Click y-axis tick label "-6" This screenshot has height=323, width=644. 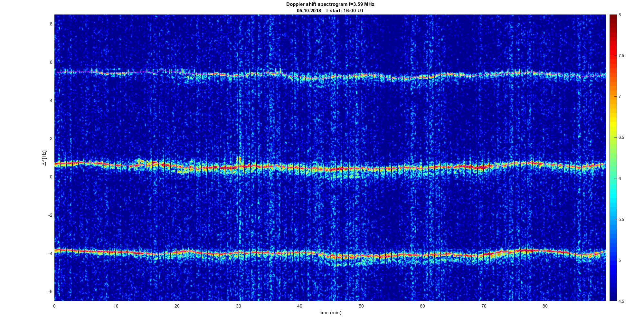[50, 291]
